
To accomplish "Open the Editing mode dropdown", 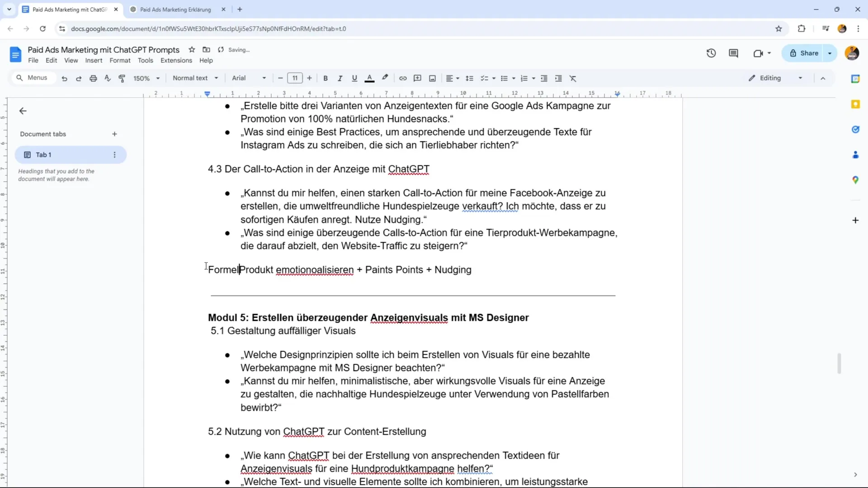I will tap(776, 78).
